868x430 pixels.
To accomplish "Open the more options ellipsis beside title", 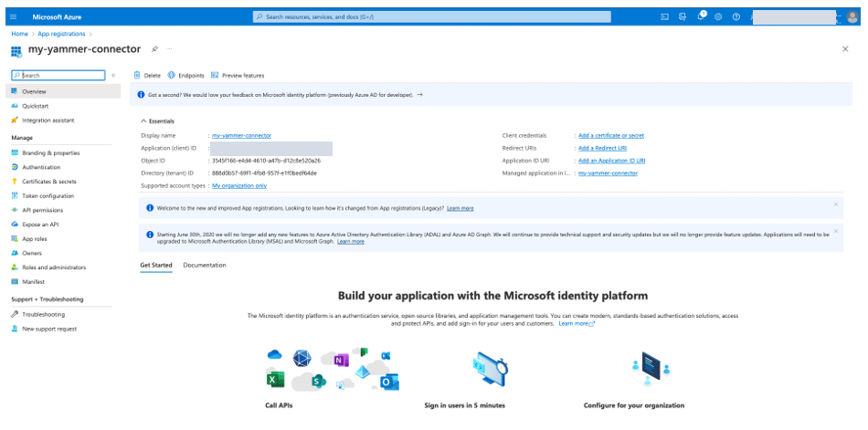I will click(169, 49).
